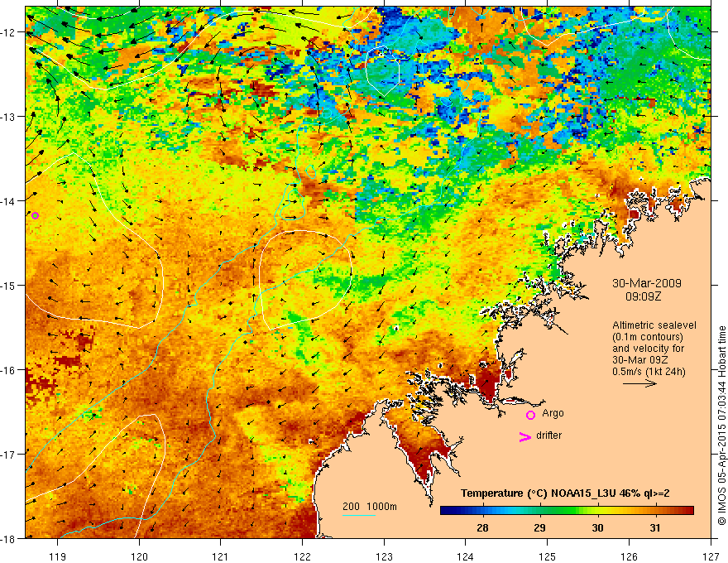Click the 126 longitude axis label
728x563 pixels.
click(629, 556)
